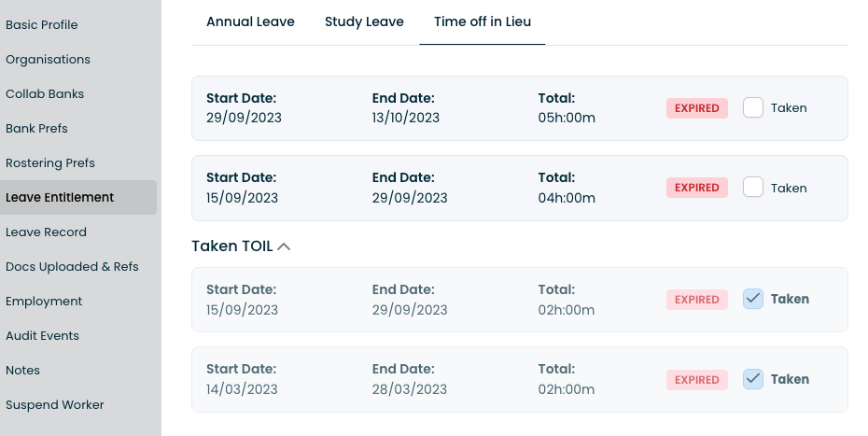Uncheck Taken for the 14/03/2023 entry
This screenshot has height=436, width=868.
[x=753, y=379]
